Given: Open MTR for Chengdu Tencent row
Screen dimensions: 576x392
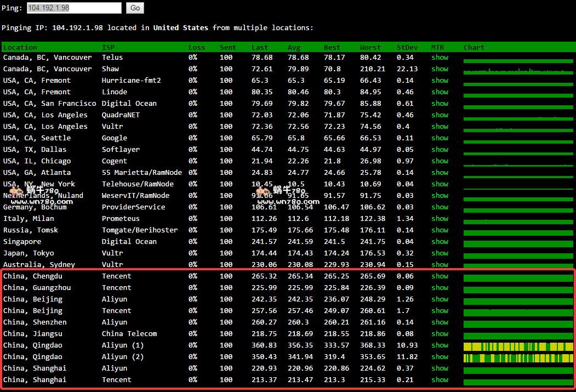Looking at the screenshot, I should [x=440, y=276].
